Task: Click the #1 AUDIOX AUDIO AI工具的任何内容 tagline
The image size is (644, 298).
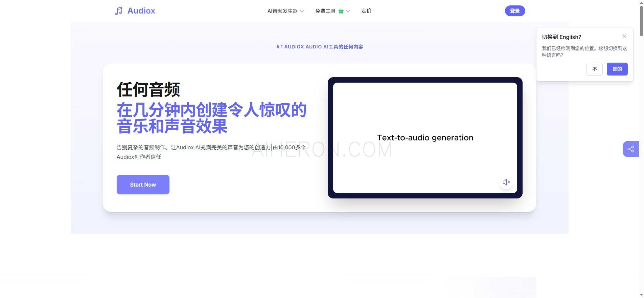Action: 320,47
